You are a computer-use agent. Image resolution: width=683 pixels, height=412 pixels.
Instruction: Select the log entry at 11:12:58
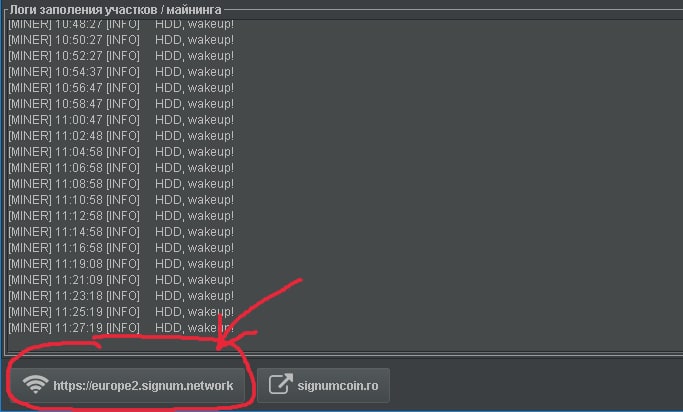point(121,216)
